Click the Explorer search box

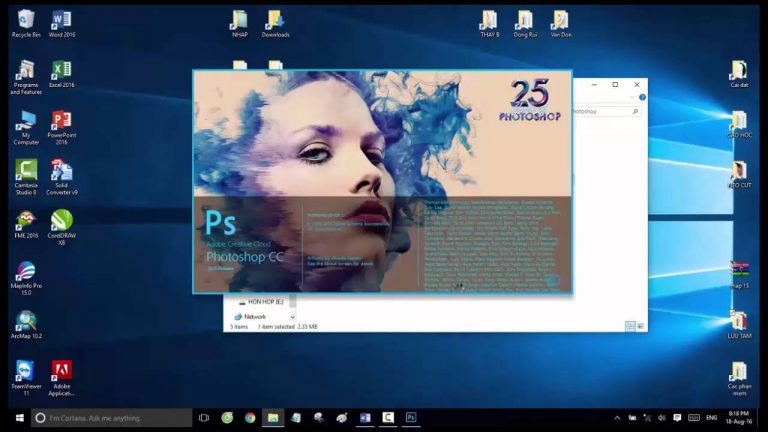point(606,112)
